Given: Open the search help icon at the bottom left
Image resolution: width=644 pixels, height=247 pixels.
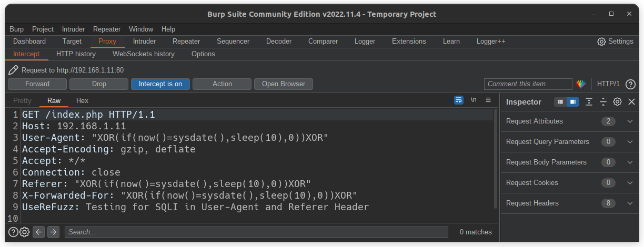Looking at the screenshot, I should 13,232.
